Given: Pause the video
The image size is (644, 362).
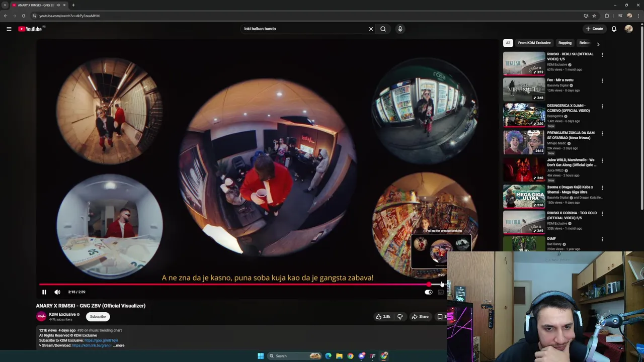Looking at the screenshot, I should point(44,292).
